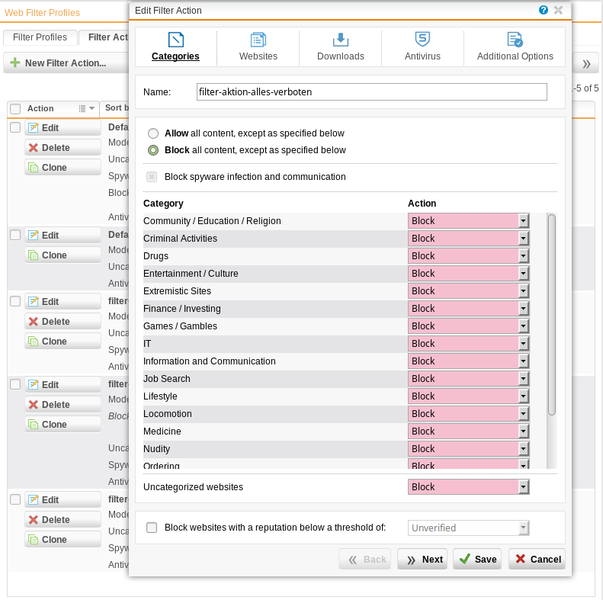Select Allow all content radio button
This screenshot has width=603, height=600.
tap(153, 133)
